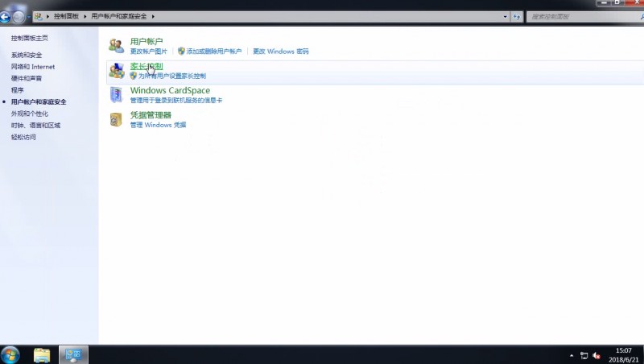This screenshot has height=364, width=644.
Task: Click 添加或删除用户帐户 link
Action: [x=214, y=52]
